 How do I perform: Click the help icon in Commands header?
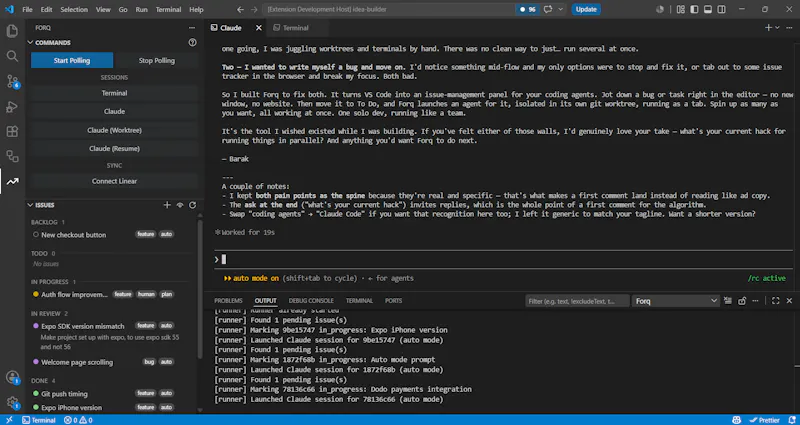[x=192, y=43]
